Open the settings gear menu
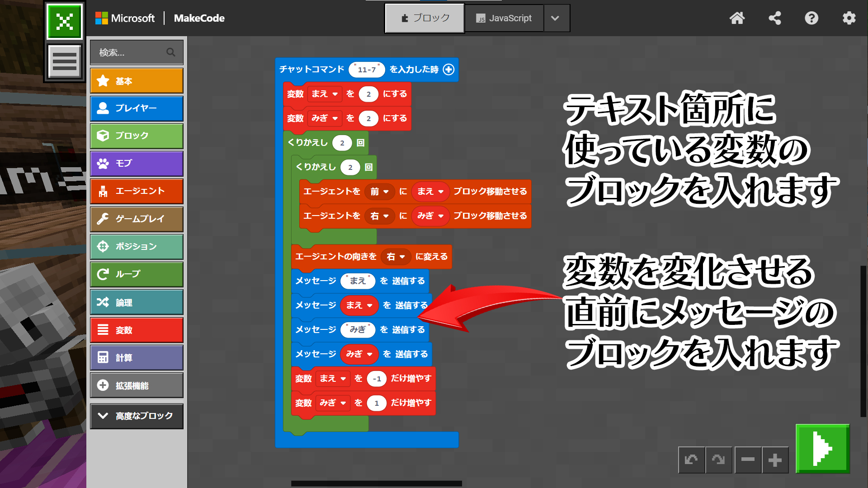This screenshot has height=488, width=868. (x=849, y=18)
